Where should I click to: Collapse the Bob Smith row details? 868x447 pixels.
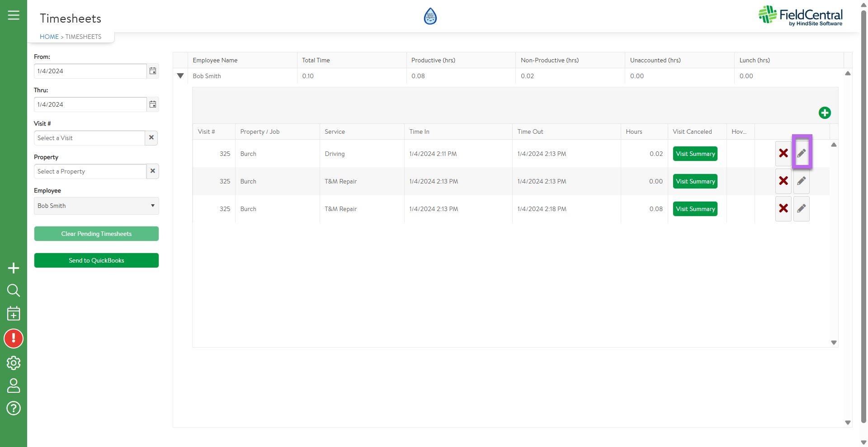(180, 76)
